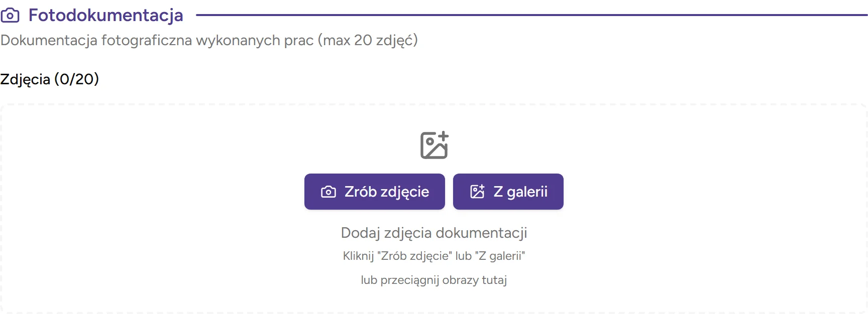Click the text Dodaj zdjęcia dokumentacji
Viewport: 868px width, 314px height.
click(x=434, y=233)
